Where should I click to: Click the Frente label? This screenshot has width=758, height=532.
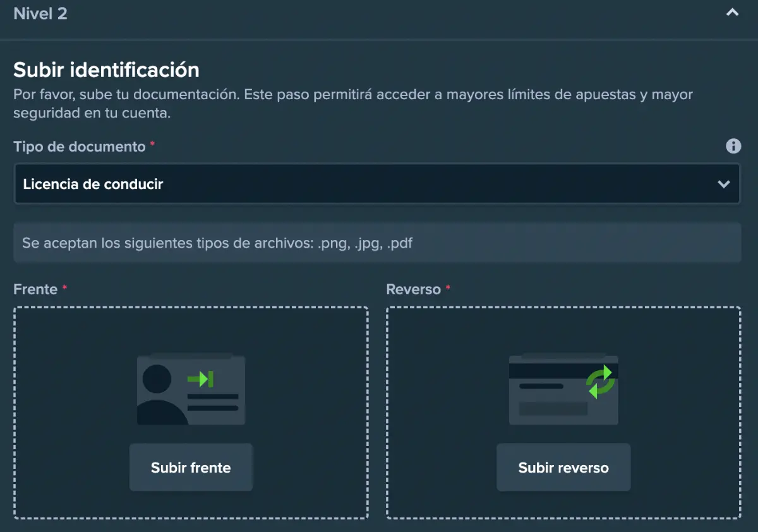pos(35,289)
